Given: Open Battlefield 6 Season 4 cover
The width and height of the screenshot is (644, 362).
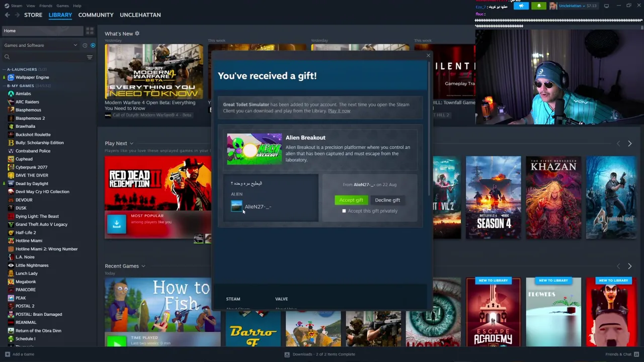Looking at the screenshot, I should [493, 197].
